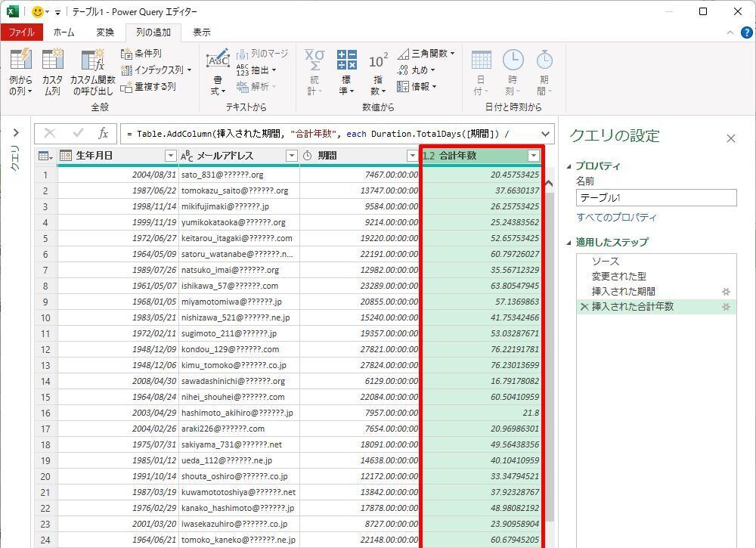
Task: Add a 条件列 (Conditional Column)
Action: [141, 54]
